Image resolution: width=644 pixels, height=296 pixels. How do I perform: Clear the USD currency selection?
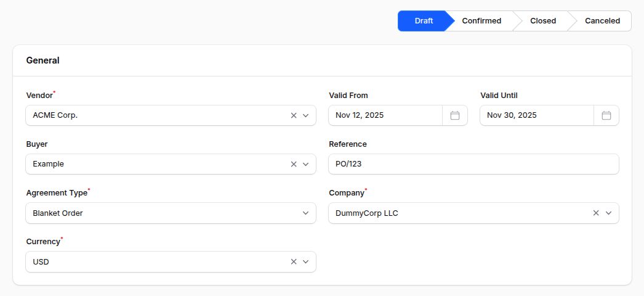coord(294,261)
